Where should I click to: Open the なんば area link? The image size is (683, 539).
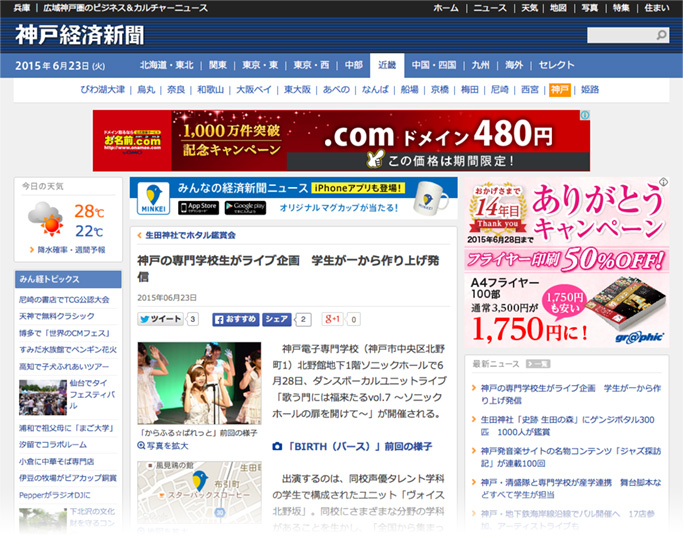click(375, 89)
